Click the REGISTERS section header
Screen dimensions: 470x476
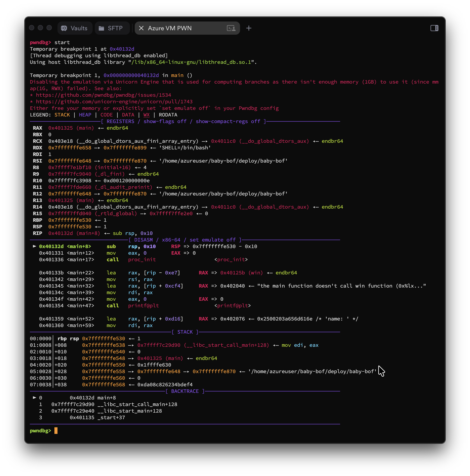[x=120, y=121]
